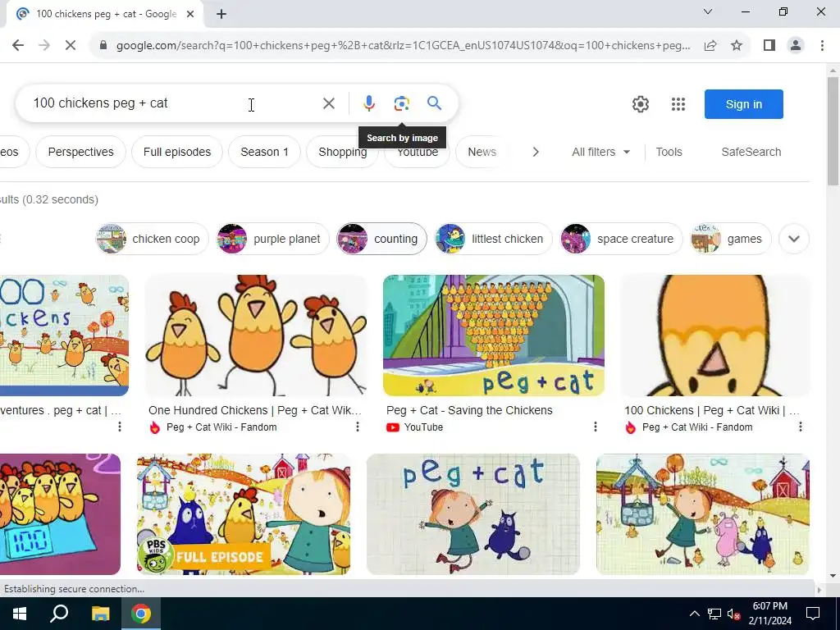840x630 pixels.
Task: Click the blue magnifier search icon
Action: point(434,103)
